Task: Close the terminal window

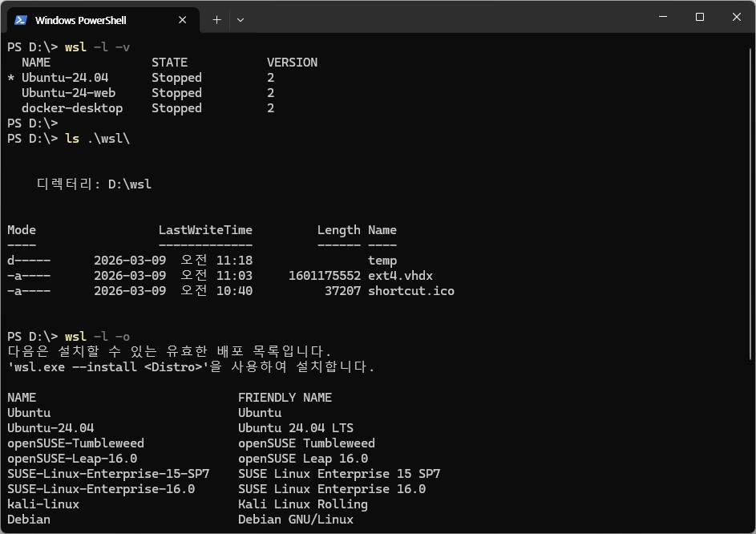Action: coord(736,17)
